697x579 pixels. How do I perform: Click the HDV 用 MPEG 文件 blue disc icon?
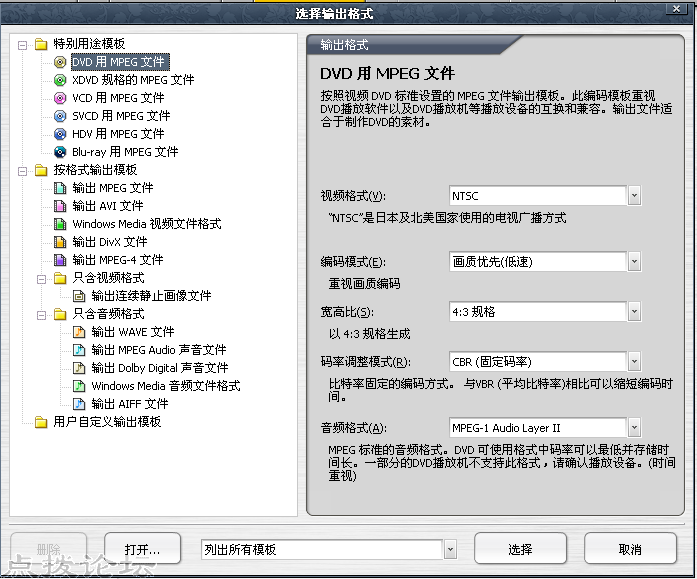(60, 134)
